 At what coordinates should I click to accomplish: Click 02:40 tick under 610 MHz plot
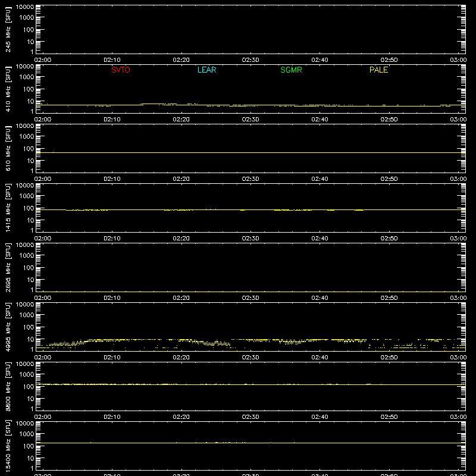point(320,179)
